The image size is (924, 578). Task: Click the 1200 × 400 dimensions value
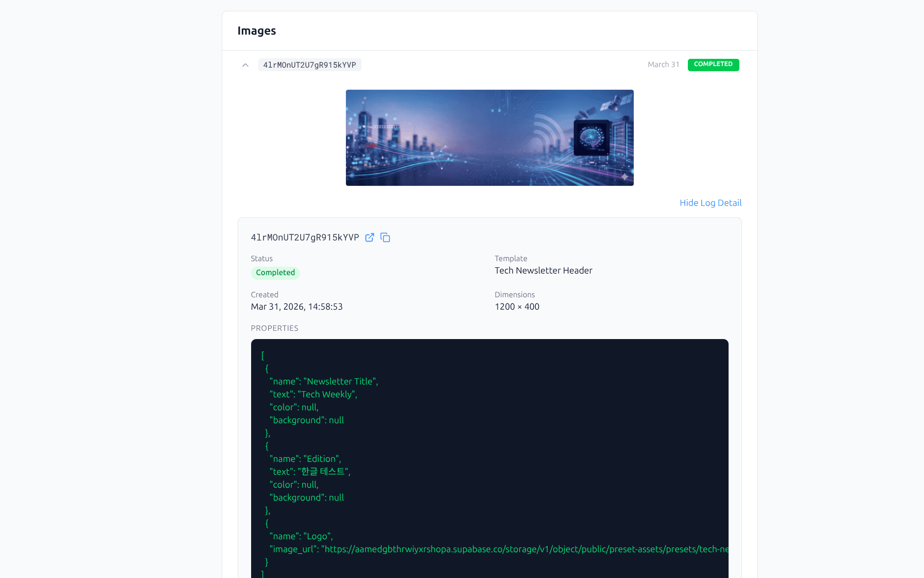(x=517, y=307)
